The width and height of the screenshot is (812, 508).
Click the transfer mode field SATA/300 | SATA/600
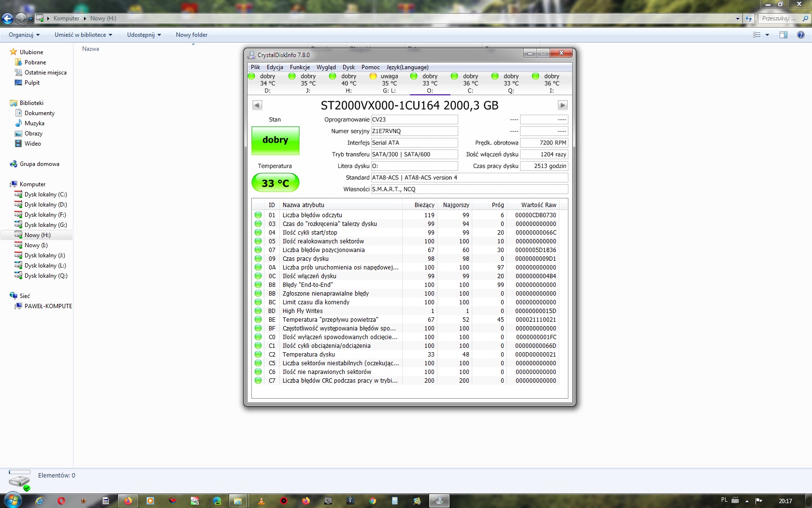(x=414, y=154)
